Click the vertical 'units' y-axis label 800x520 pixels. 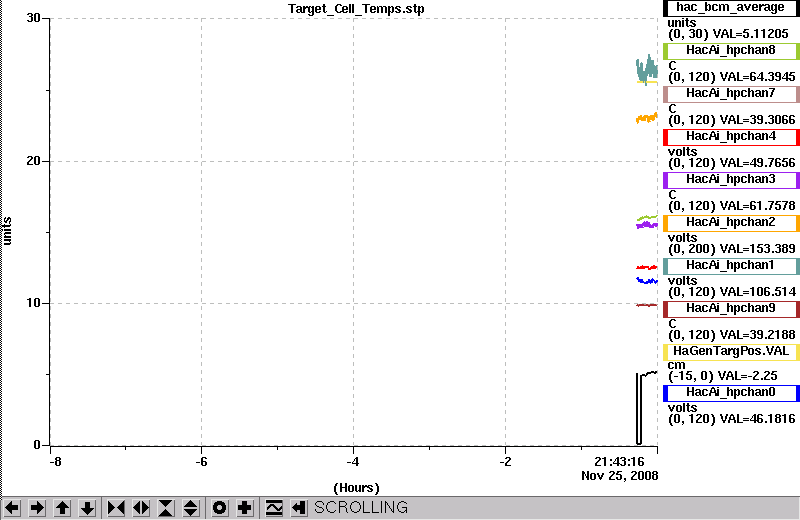point(7,231)
